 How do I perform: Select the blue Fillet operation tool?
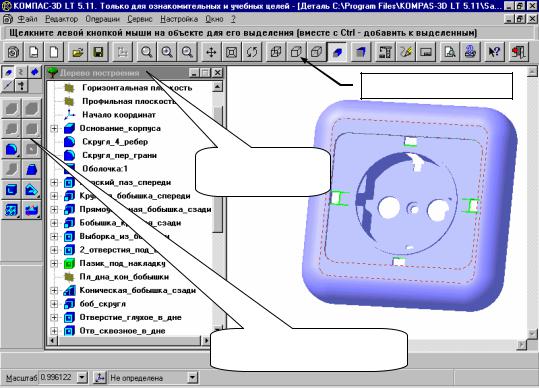click(x=11, y=149)
